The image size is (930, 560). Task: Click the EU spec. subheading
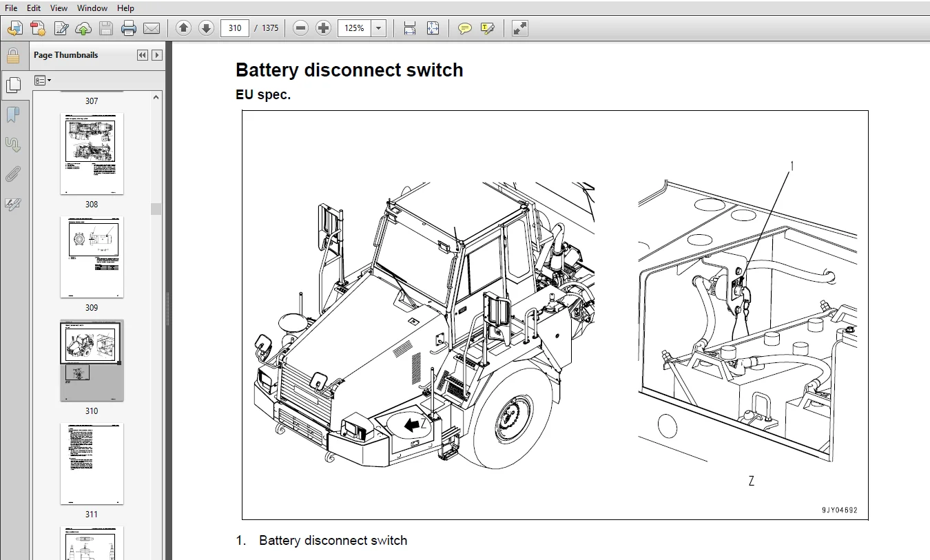pyautogui.click(x=263, y=95)
